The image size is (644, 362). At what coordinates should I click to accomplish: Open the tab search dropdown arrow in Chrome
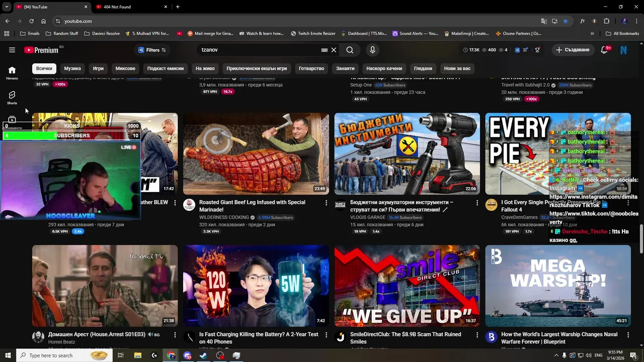(7, 7)
